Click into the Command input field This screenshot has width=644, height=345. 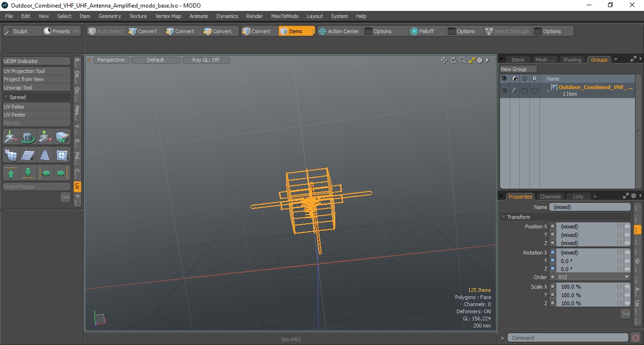[568, 338]
